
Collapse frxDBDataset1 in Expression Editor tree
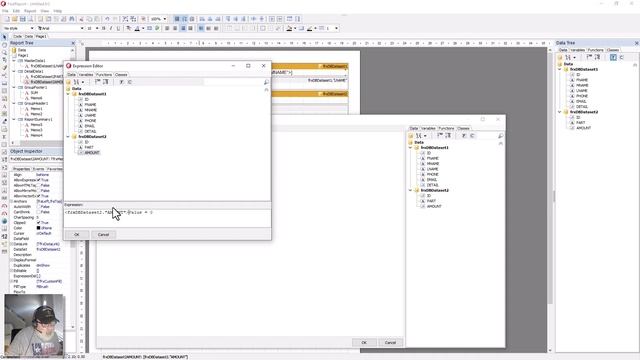(68, 94)
